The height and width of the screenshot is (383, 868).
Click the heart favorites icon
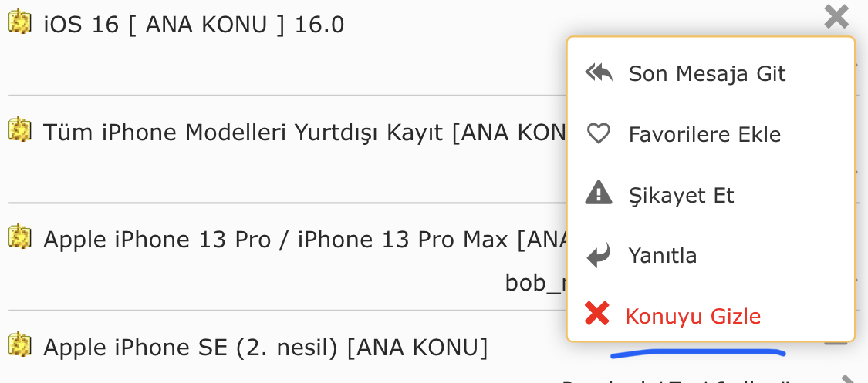[x=599, y=134]
